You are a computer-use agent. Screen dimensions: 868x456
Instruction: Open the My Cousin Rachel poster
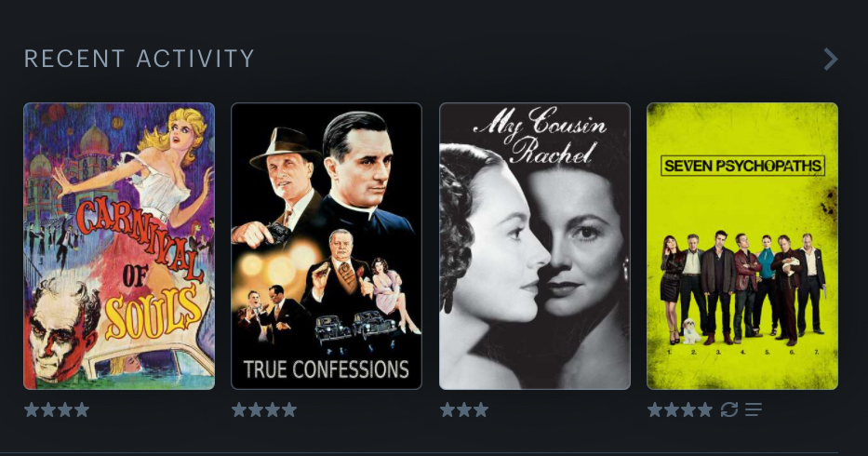click(535, 246)
